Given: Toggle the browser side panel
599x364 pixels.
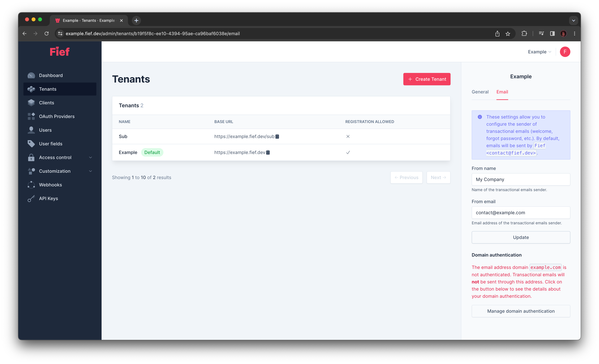Looking at the screenshot, I should pos(552,34).
